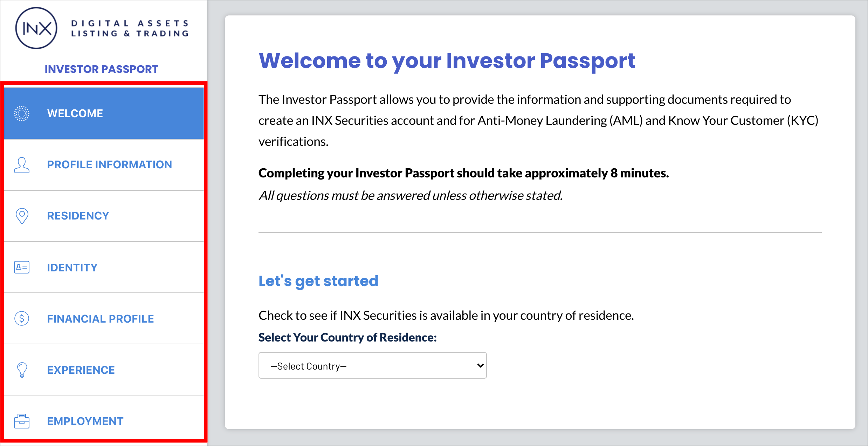Select the WELCOME sidebar item
Viewport: 868px width, 446px height.
104,113
